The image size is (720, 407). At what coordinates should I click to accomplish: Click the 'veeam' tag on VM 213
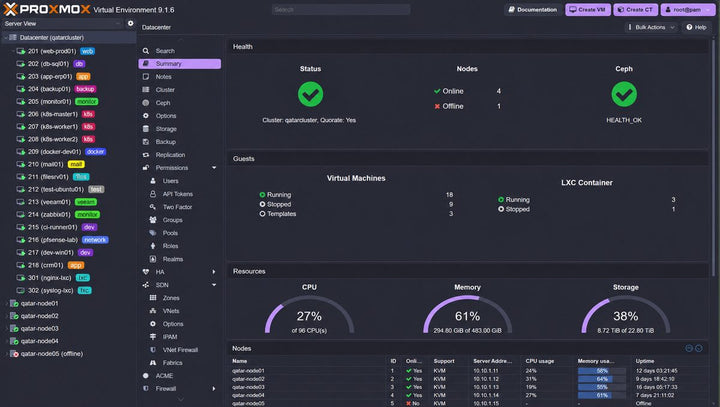point(86,202)
